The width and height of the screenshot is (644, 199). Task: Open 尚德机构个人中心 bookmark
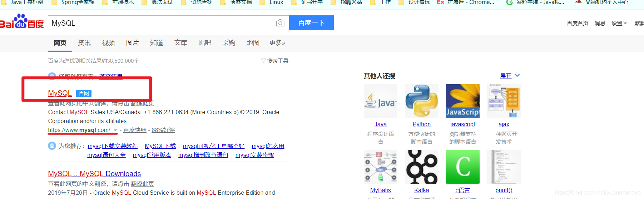tap(602, 2)
